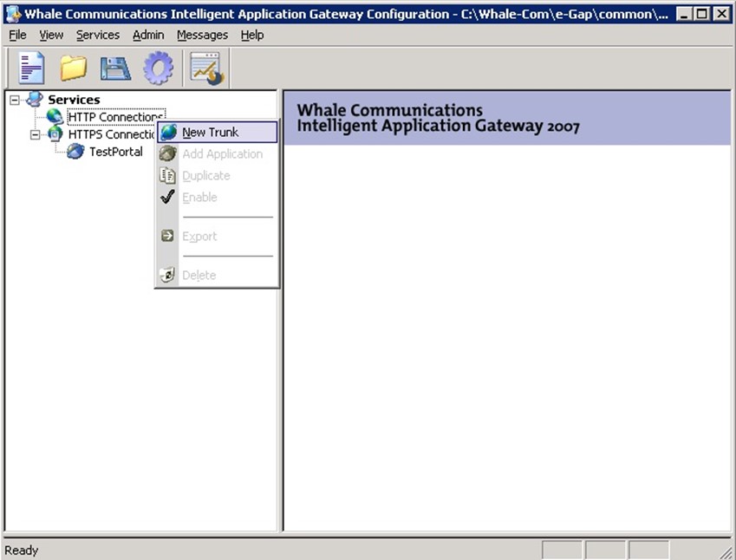Collapse the HTTPS Connections node
Screen dimensions: 736x560
click(35, 134)
